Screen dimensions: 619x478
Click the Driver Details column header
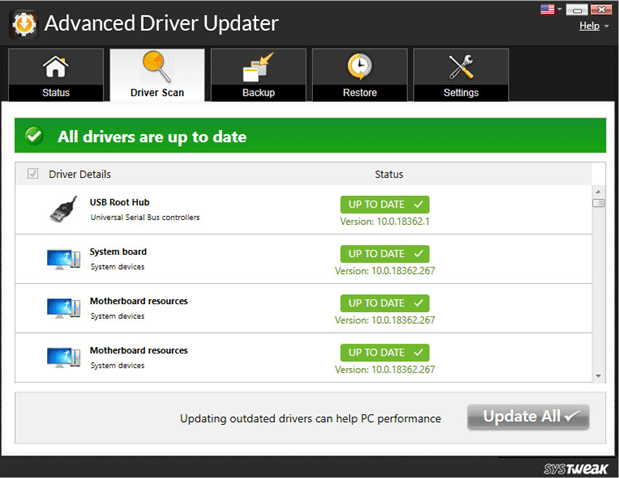pyautogui.click(x=80, y=174)
